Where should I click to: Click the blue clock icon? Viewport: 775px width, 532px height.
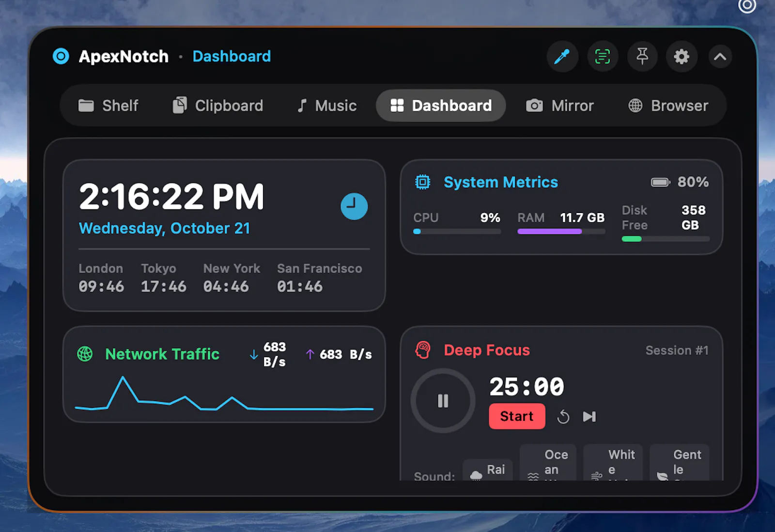click(354, 206)
